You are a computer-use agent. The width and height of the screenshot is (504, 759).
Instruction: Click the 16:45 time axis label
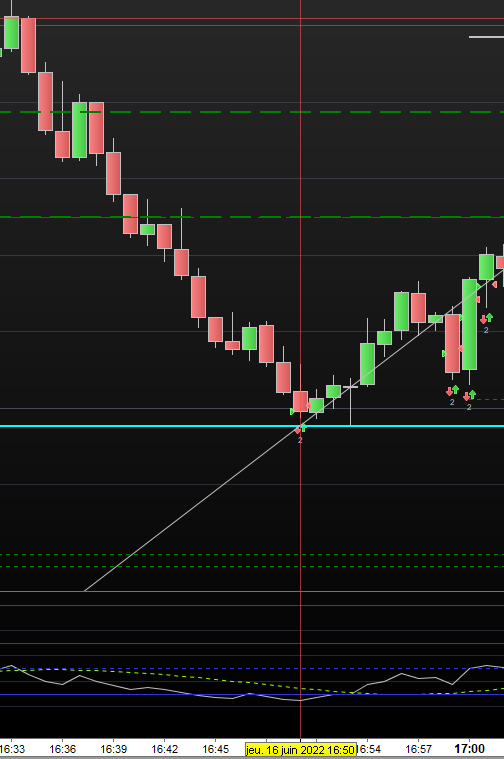215,749
